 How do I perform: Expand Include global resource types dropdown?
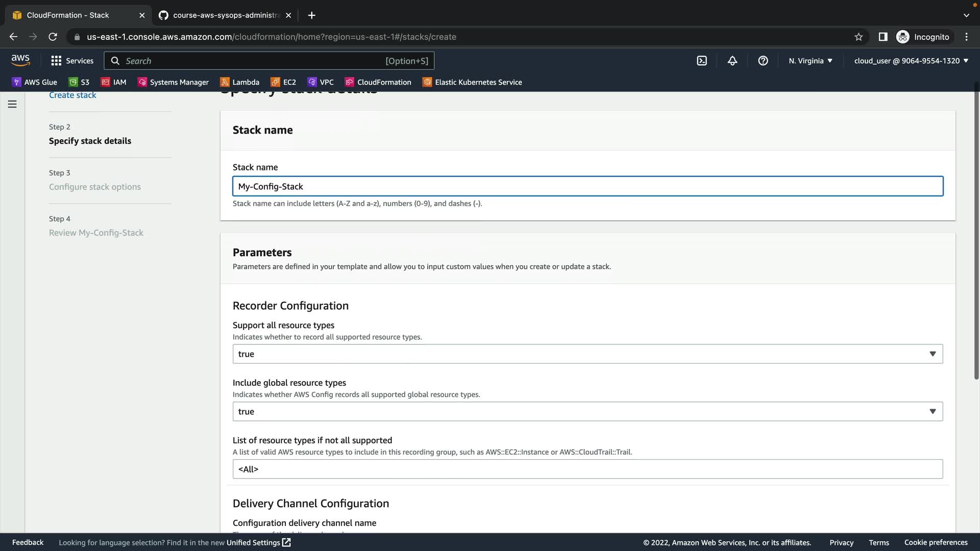587,412
